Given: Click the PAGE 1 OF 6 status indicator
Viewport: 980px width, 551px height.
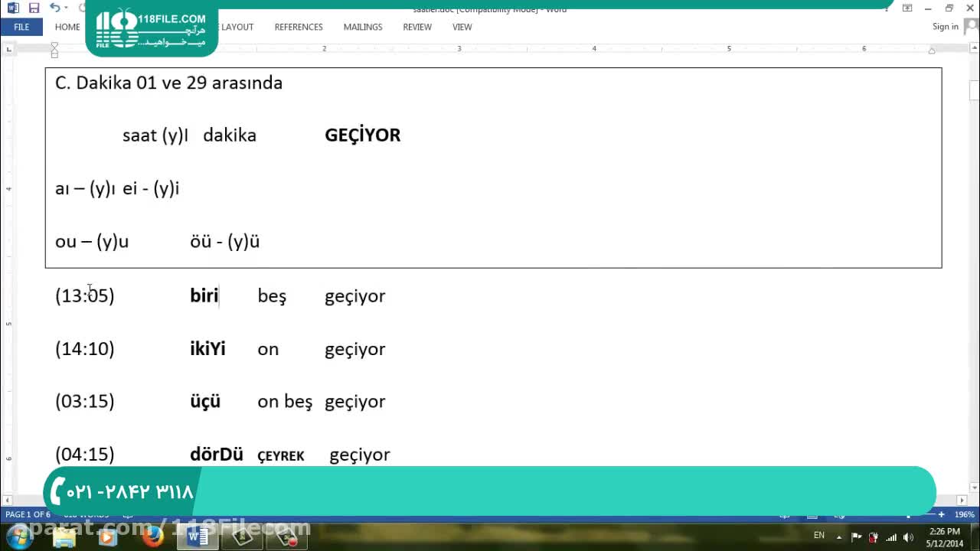Looking at the screenshot, I should click(x=28, y=514).
